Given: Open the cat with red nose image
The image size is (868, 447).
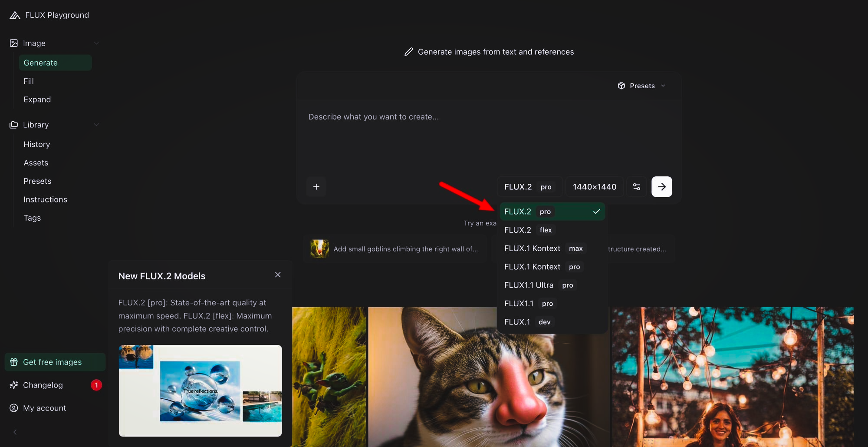Looking at the screenshot, I should pos(489,377).
